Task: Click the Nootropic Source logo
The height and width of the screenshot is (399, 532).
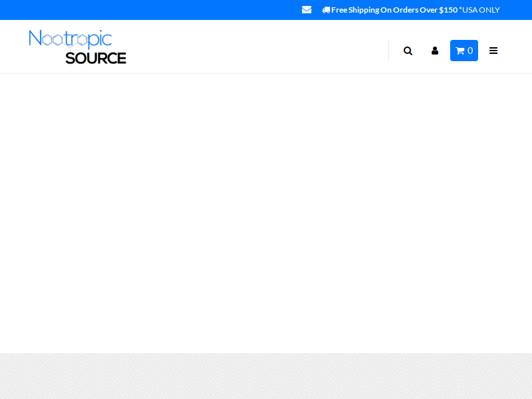Action: (78, 47)
